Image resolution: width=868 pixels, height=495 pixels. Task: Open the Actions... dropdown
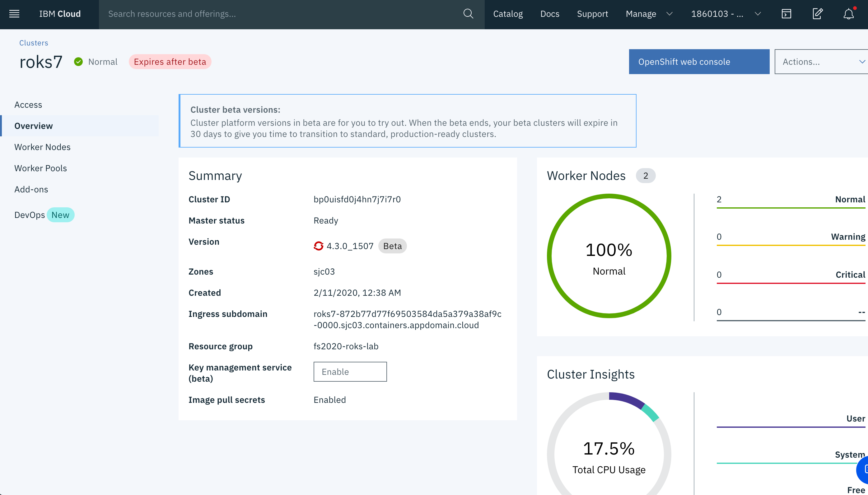[x=821, y=62]
